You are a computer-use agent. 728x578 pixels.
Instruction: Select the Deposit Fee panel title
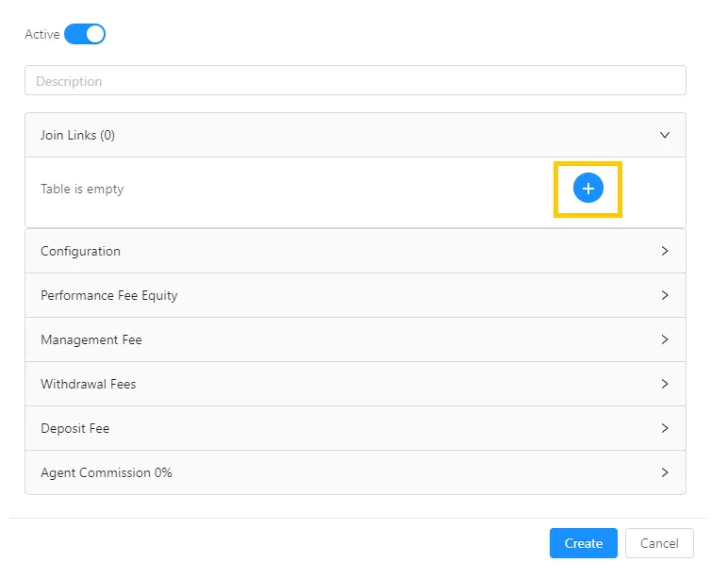[74, 428]
